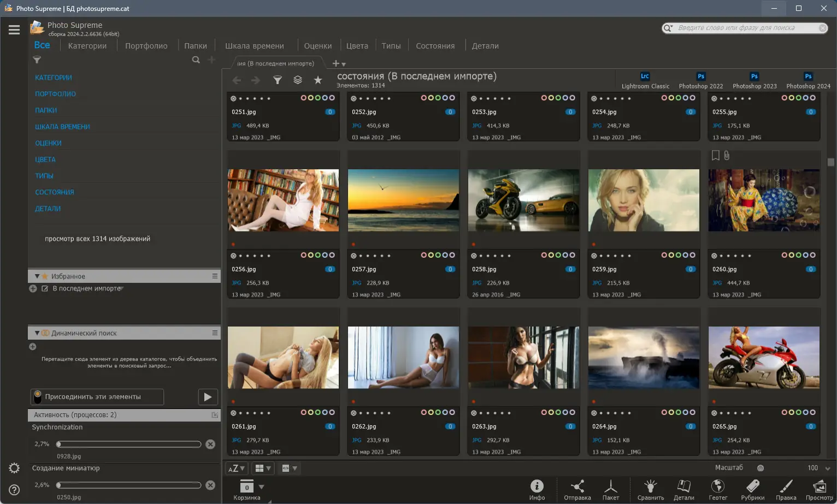
Task: Open in Photoshop 2022
Action: [x=701, y=80]
